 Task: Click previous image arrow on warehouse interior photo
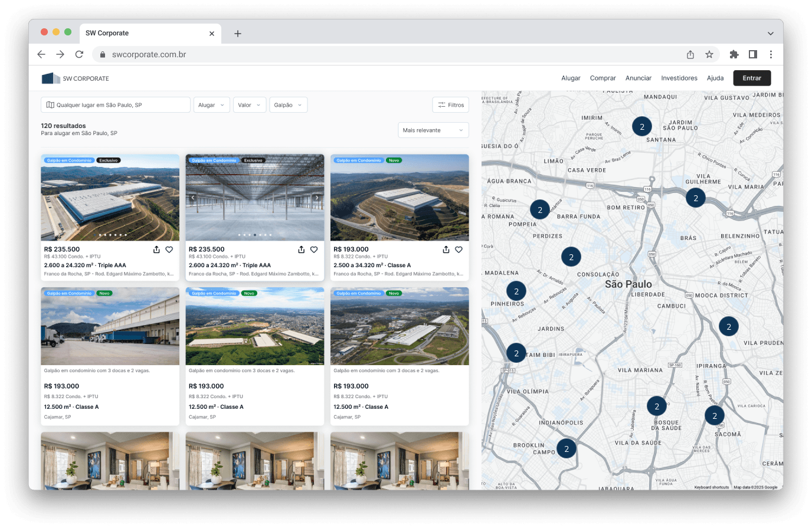(193, 198)
